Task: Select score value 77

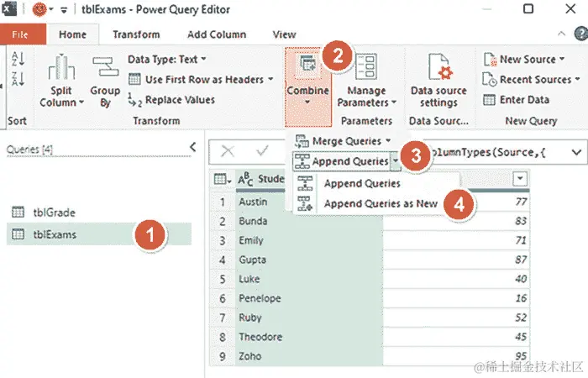Action: click(x=521, y=202)
